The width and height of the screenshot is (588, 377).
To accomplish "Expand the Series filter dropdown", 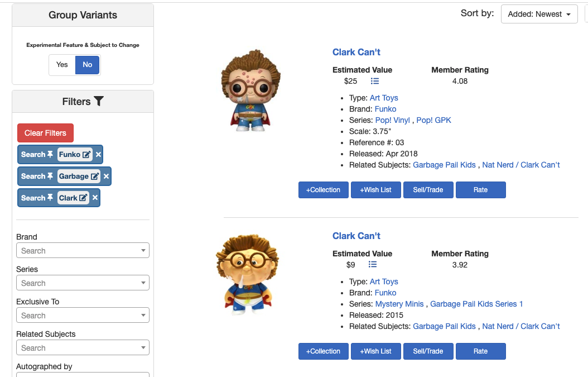I will [x=83, y=283].
